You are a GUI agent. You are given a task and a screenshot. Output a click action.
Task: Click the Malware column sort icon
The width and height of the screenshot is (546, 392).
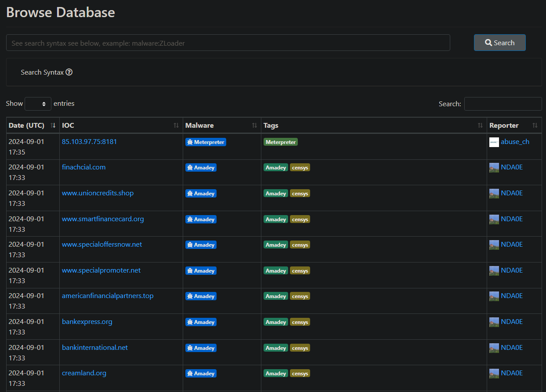click(x=254, y=126)
